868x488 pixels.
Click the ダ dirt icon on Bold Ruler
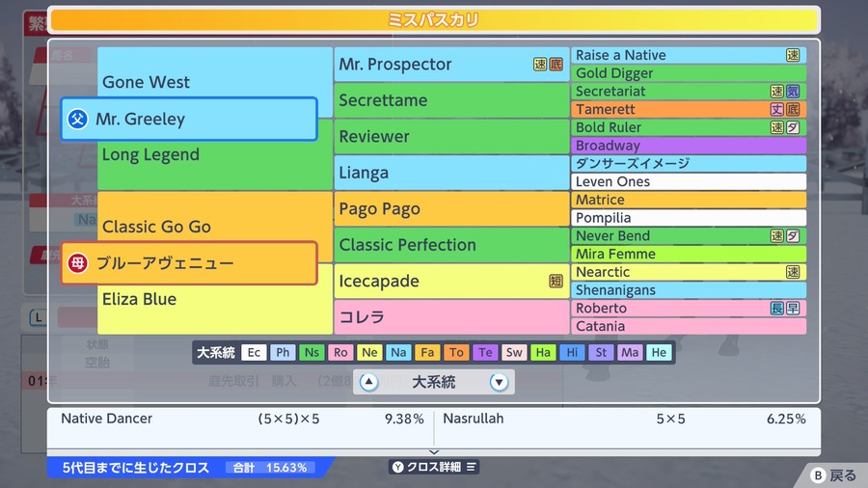(793, 127)
